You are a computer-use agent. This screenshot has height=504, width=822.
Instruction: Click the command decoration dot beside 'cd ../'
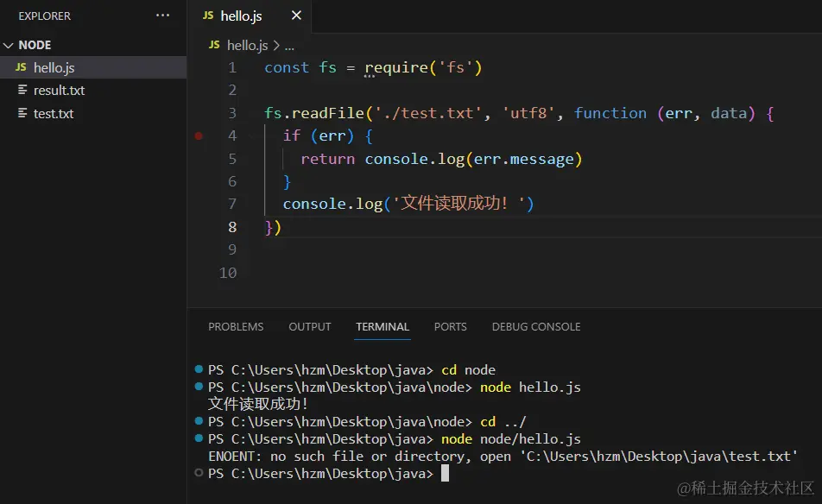pyautogui.click(x=199, y=420)
